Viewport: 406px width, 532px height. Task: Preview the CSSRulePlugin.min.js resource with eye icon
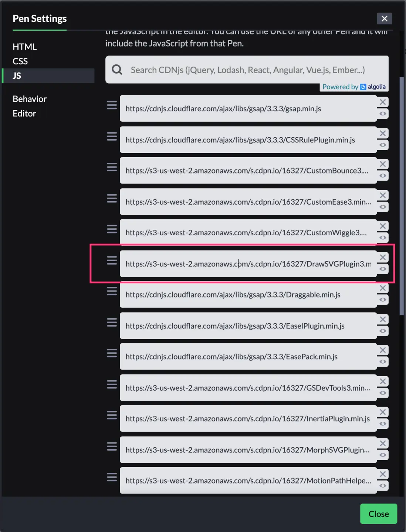(383, 145)
